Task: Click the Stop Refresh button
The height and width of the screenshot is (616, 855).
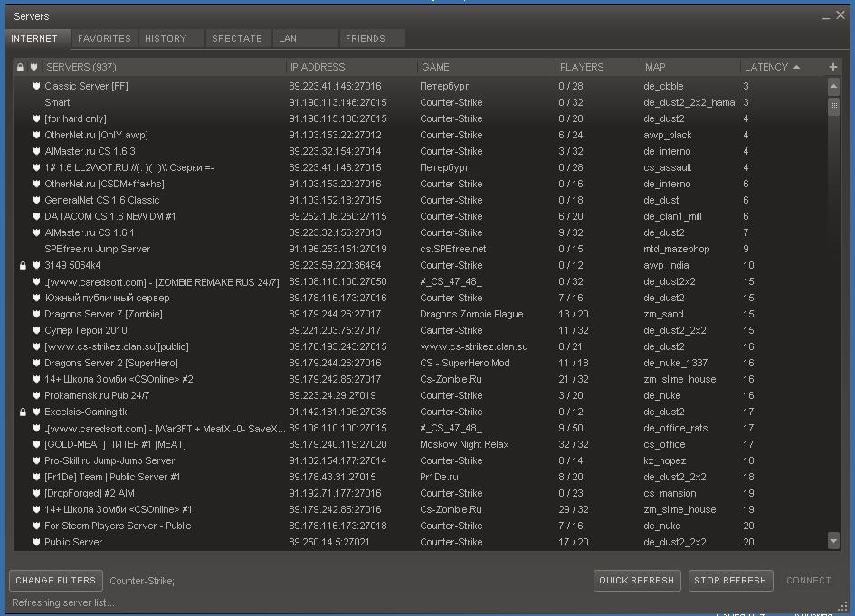Action: pyautogui.click(x=730, y=581)
